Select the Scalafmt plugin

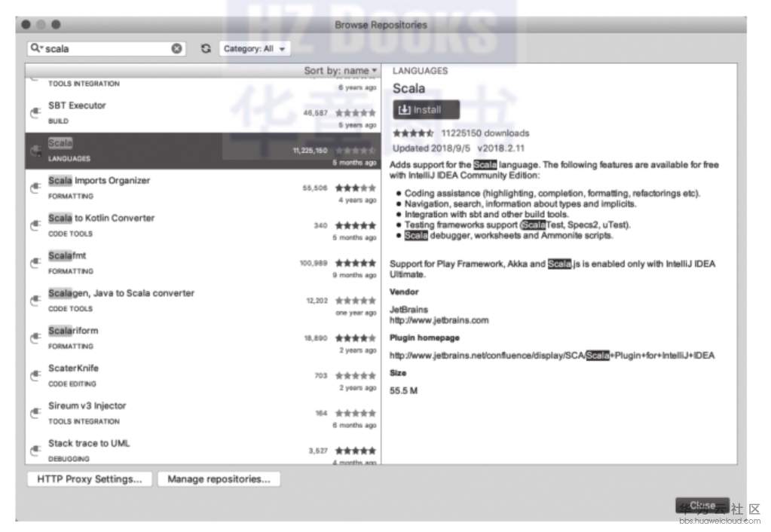(203, 263)
